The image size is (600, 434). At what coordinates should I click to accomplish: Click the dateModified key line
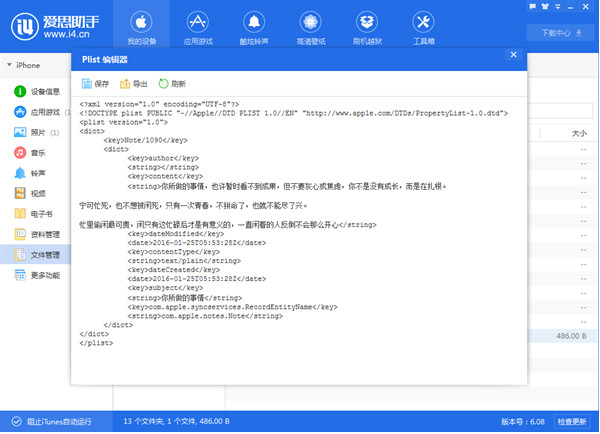click(x=176, y=233)
